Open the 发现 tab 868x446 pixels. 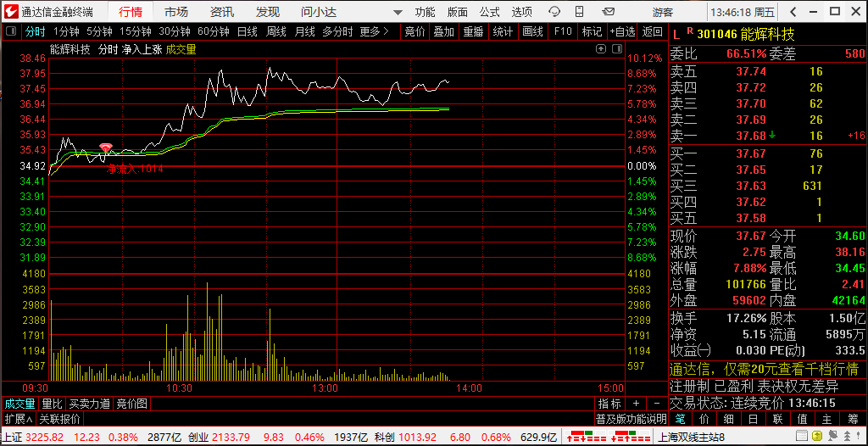point(267,12)
